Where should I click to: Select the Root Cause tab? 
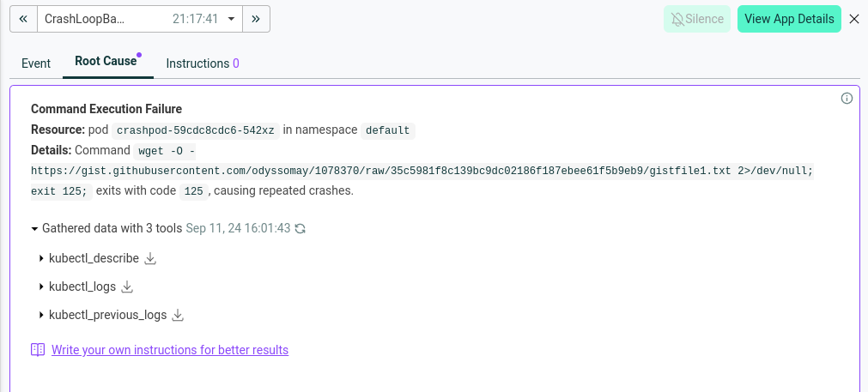pyautogui.click(x=106, y=62)
